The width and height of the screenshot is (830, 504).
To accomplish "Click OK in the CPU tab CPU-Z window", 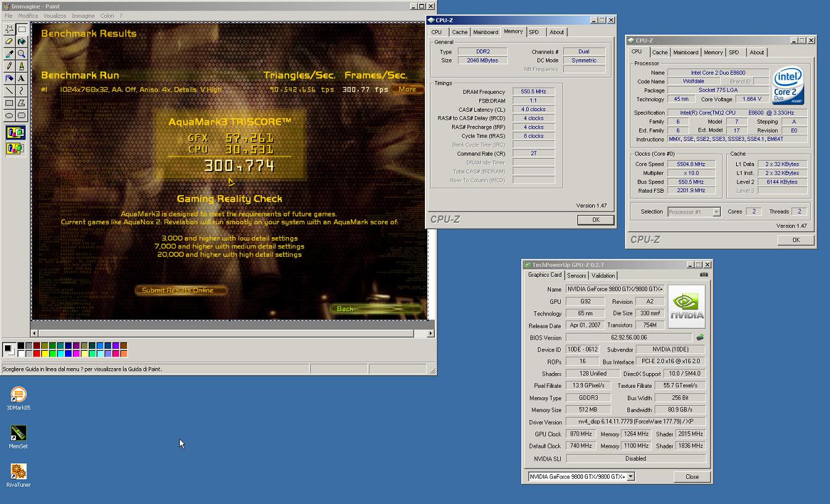I will (x=795, y=240).
